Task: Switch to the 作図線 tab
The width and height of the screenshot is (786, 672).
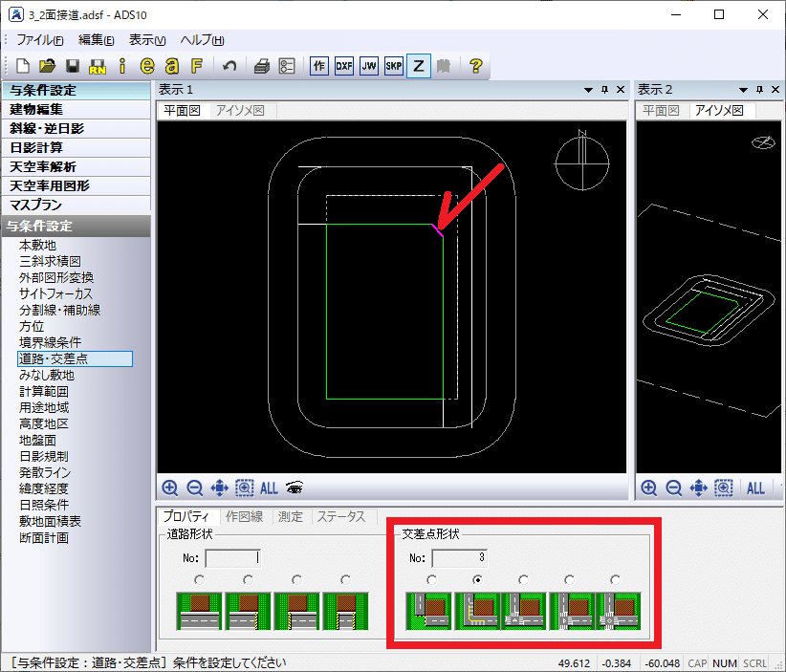Action: [245, 516]
